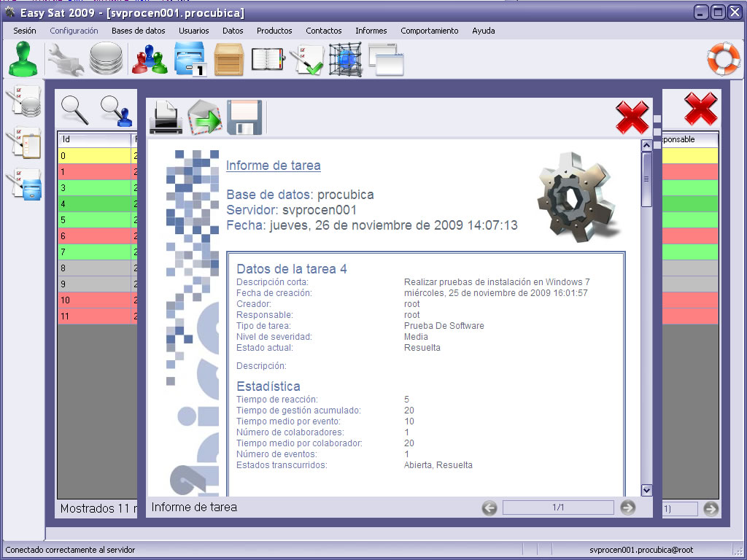The width and height of the screenshot is (747, 560).
Task: Select the task row with Id 8
Action: click(97, 268)
